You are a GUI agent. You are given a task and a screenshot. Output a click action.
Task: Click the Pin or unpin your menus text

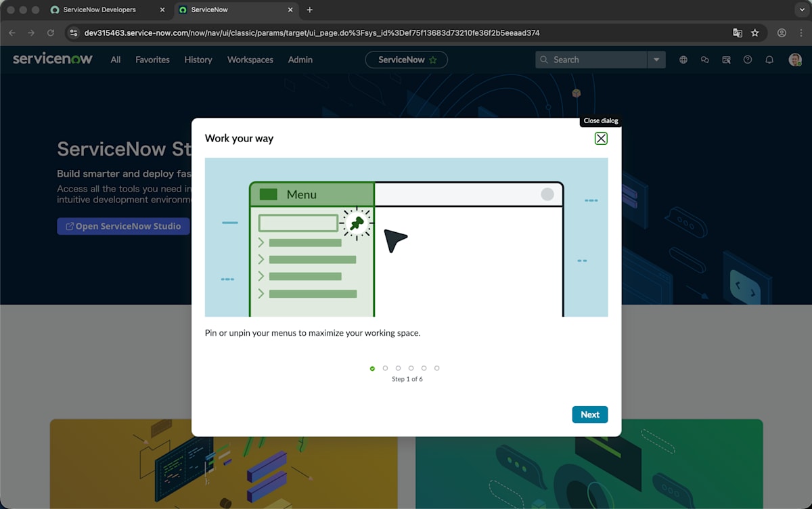point(313,333)
